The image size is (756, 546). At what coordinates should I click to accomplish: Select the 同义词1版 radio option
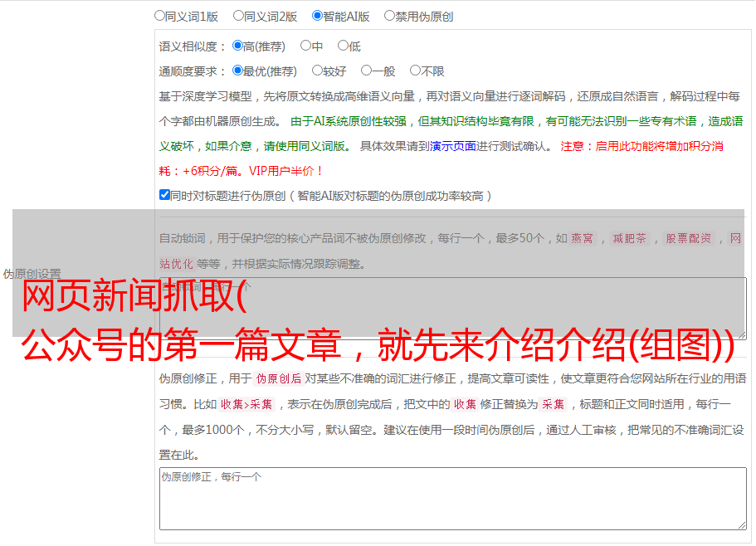[x=159, y=16]
